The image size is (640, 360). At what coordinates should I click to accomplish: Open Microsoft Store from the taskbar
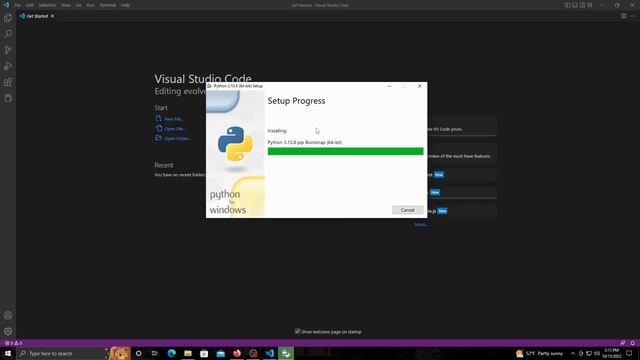pos(204,353)
